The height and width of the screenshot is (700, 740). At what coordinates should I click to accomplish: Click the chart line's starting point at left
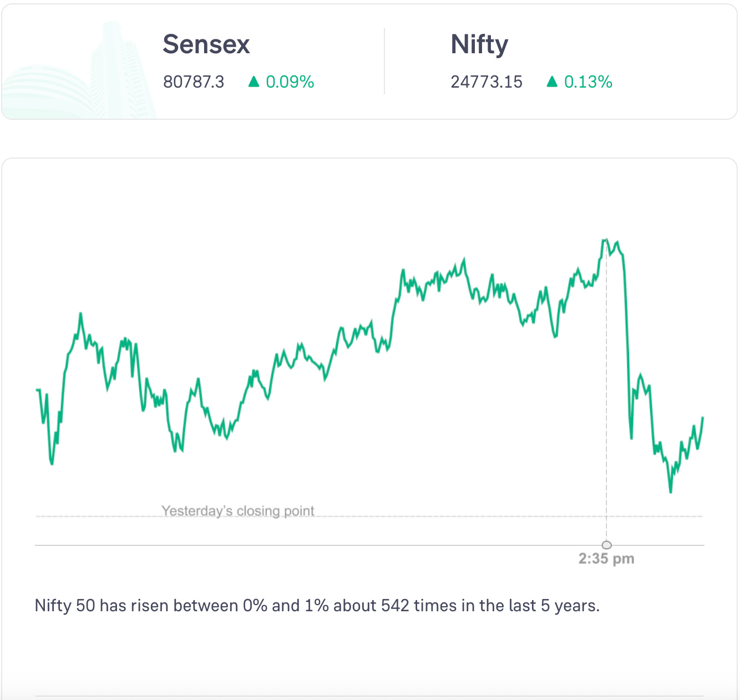pos(37,390)
